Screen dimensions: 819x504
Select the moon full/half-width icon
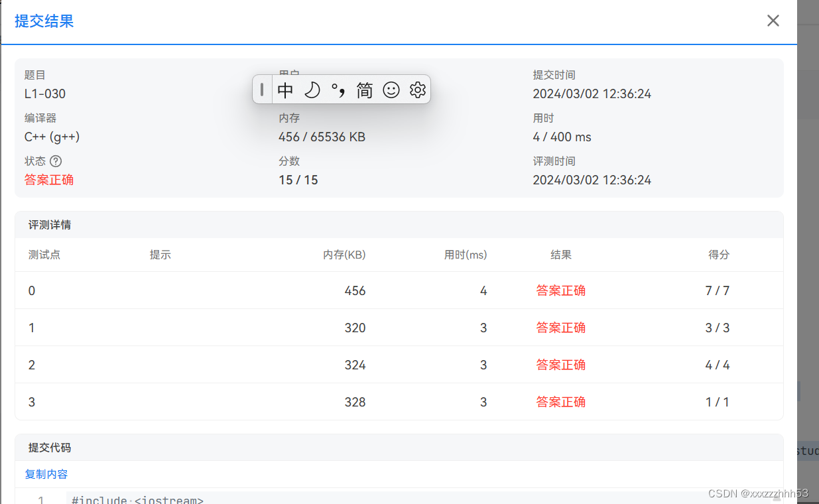tap(312, 90)
